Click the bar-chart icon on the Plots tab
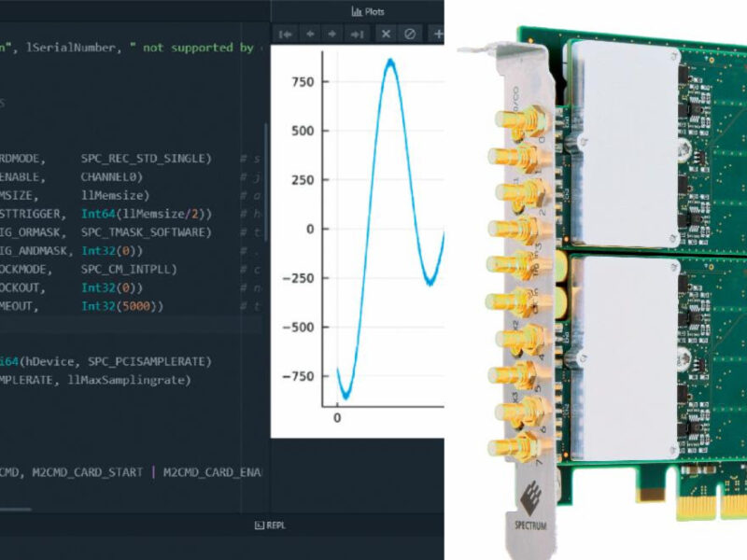The height and width of the screenshot is (560, 747). click(357, 10)
